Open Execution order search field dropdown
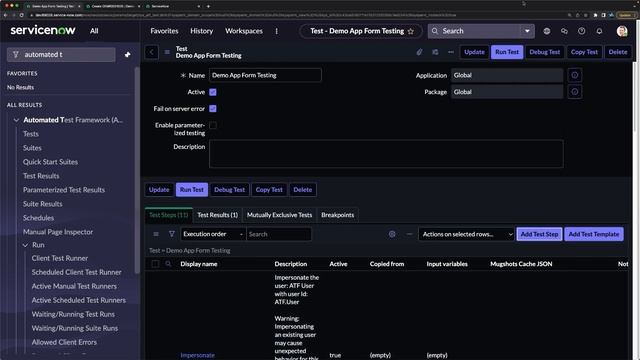Screen dimensions: 640x360 point(213,234)
